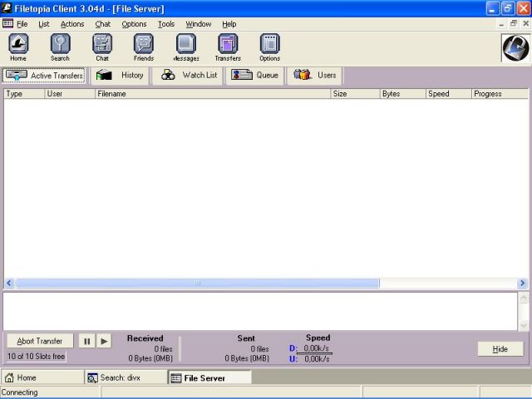Screen dimensions: 532x399
Task: Open the Chat toolbar icon
Action: coord(102,47)
